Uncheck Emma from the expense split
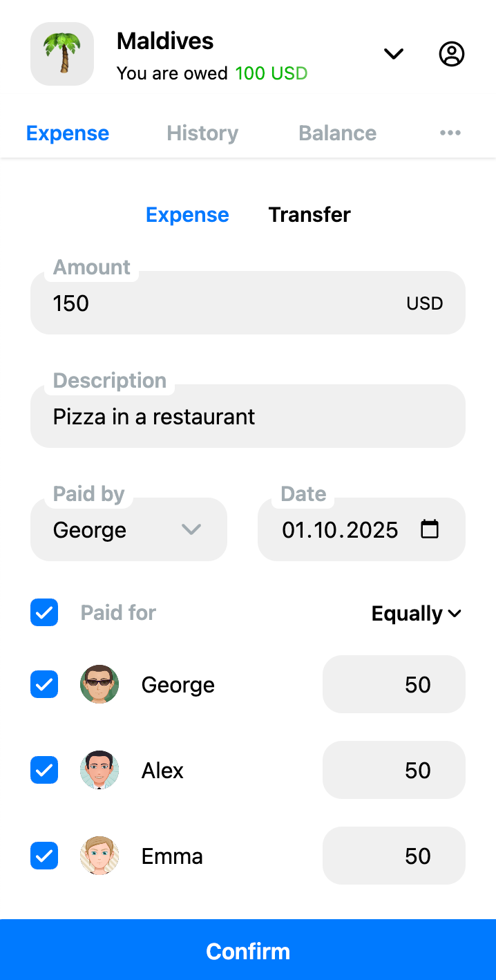496x980 pixels. tap(44, 856)
